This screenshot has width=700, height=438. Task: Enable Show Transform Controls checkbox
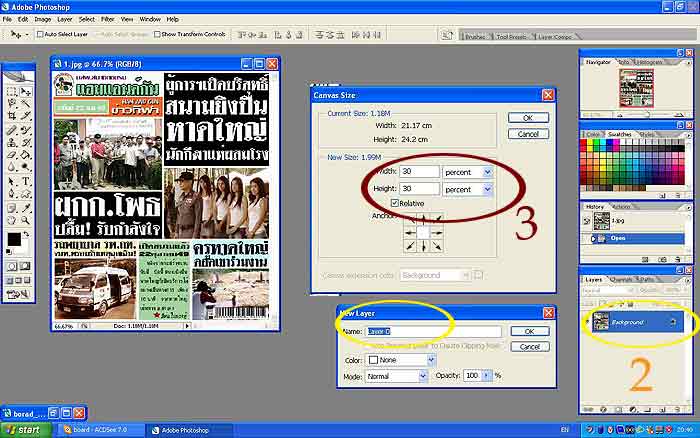[155, 34]
